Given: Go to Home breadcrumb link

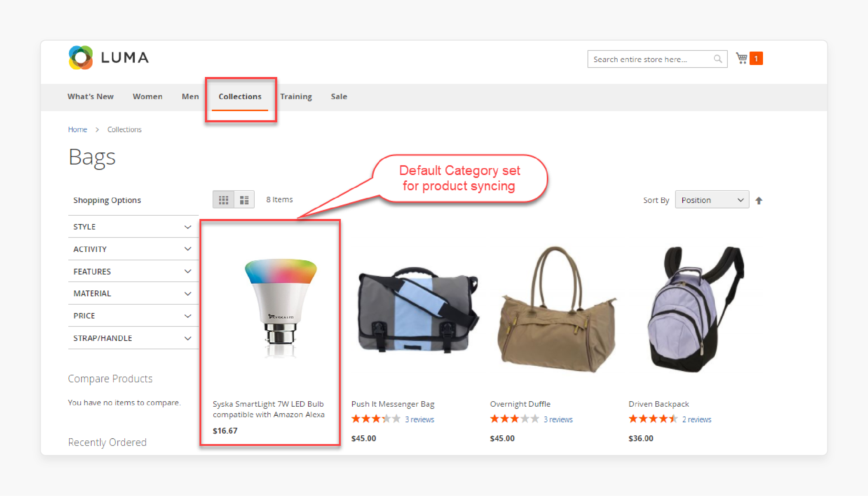Looking at the screenshot, I should click(x=77, y=130).
